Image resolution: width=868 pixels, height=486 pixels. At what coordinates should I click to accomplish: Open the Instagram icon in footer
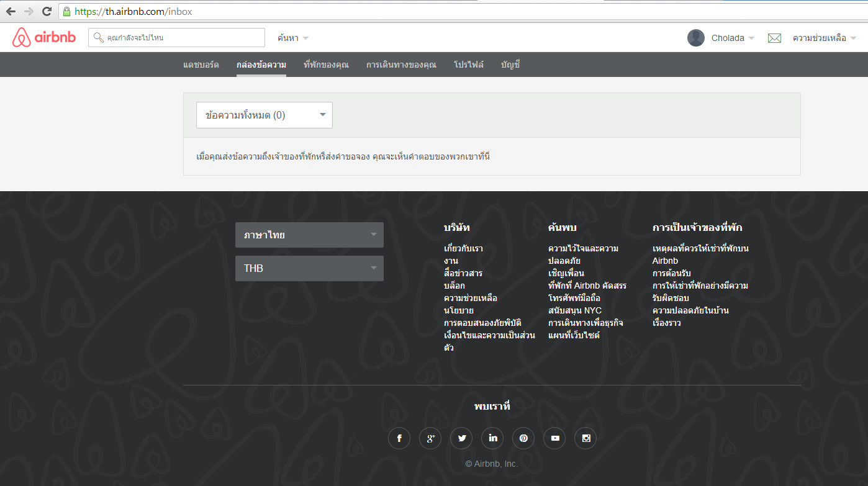[585, 438]
